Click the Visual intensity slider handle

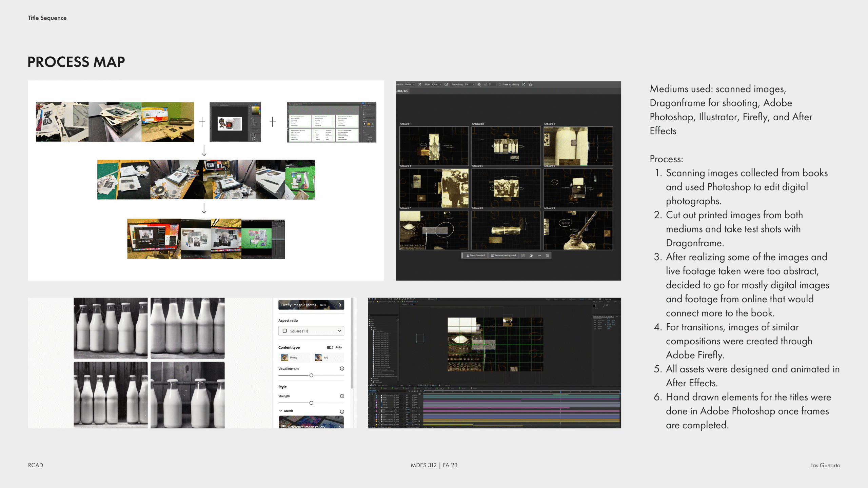[311, 375]
